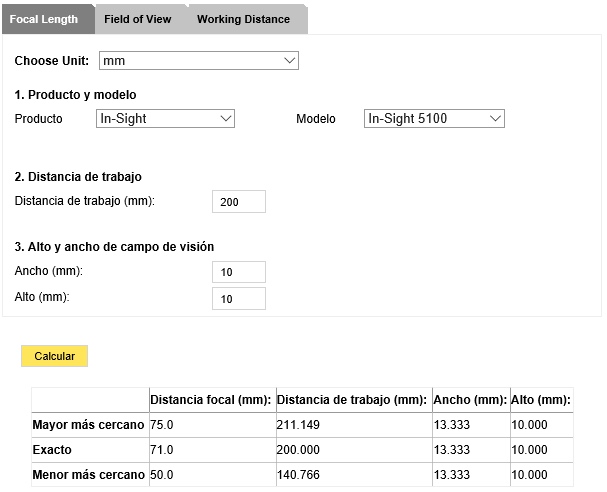Select the Menor más cercano row label

tap(89, 475)
